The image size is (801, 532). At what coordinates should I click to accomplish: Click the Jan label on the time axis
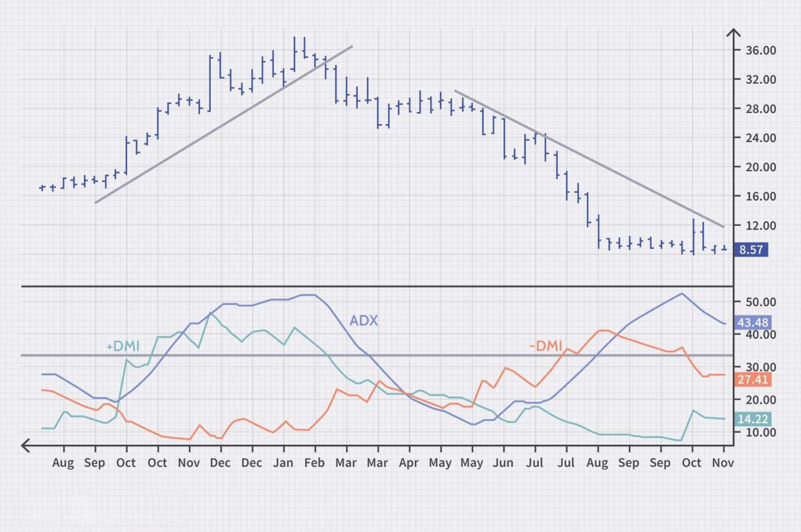283,463
